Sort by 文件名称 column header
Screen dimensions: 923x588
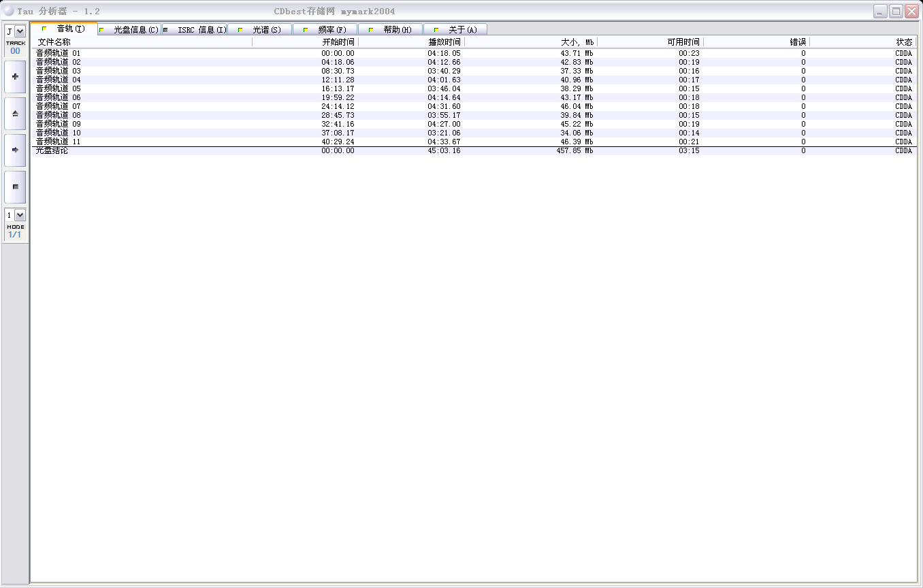pyautogui.click(x=143, y=42)
